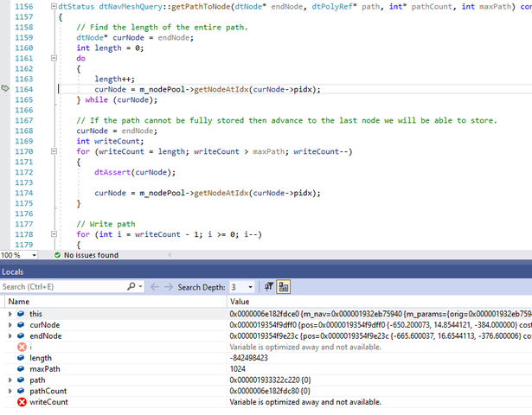Click the blue cube icon beside length

tap(21, 358)
